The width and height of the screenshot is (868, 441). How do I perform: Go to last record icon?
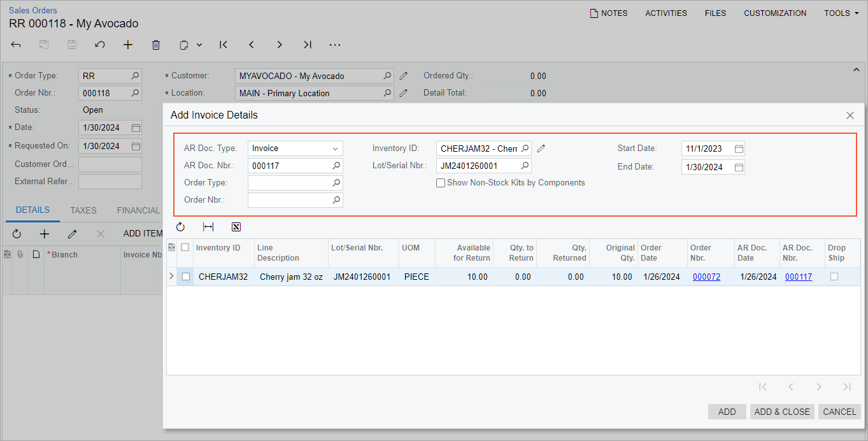308,45
